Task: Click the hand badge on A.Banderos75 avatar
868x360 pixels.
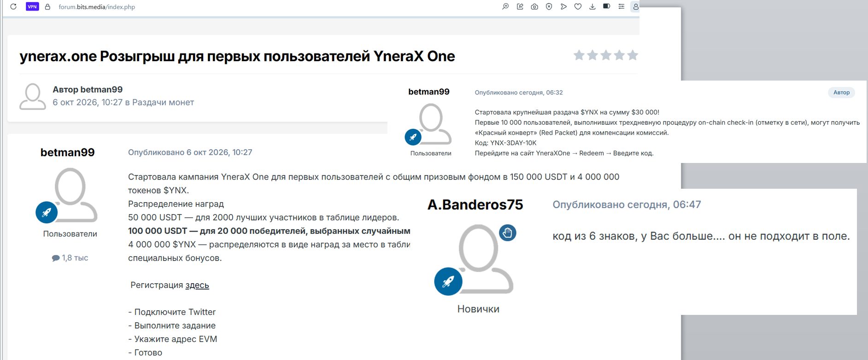Action: (x=508, y=232)
